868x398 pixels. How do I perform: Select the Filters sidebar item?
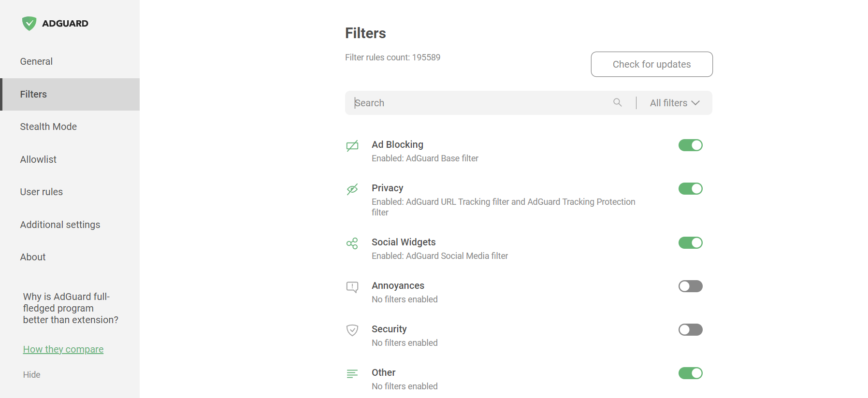tap(70, 94)
